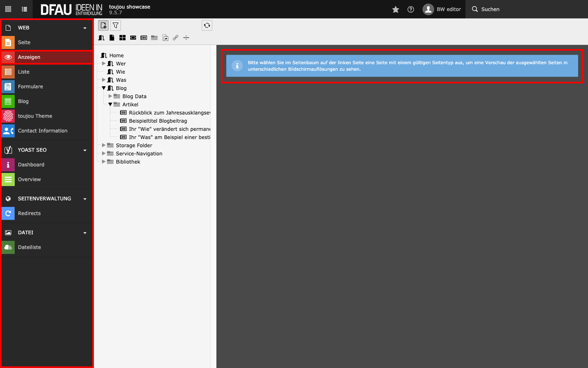The image size is (588, 368).
Task: Open the BW editor user menu
Action: pos(442,9)
